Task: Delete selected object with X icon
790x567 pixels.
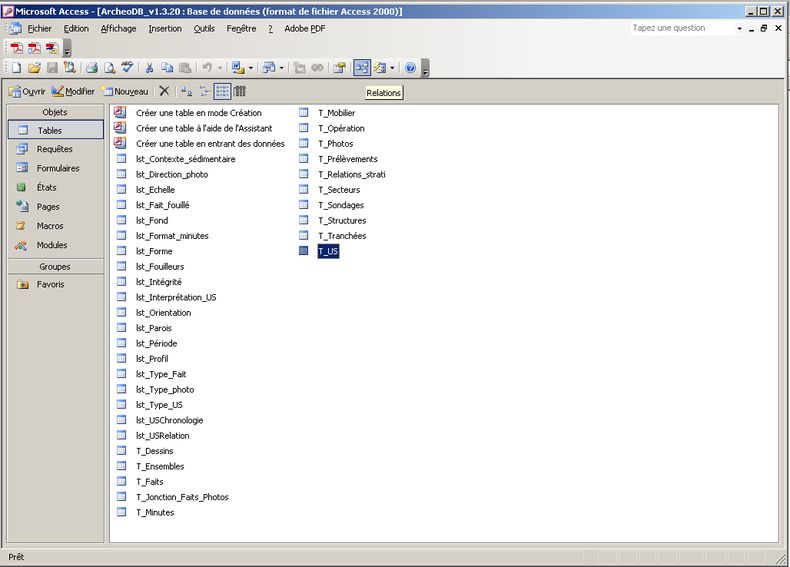Action: pyautogui.click(x=164, y=91)
